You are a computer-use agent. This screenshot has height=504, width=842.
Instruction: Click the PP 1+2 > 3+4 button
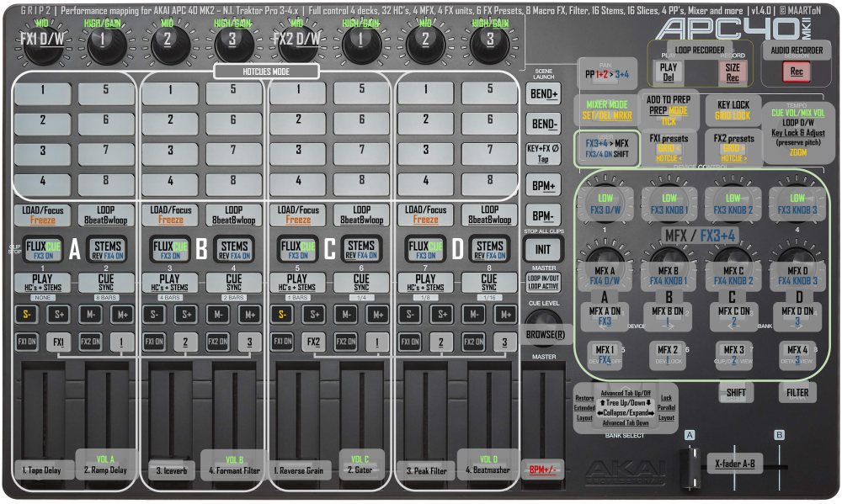click(607, 74)
